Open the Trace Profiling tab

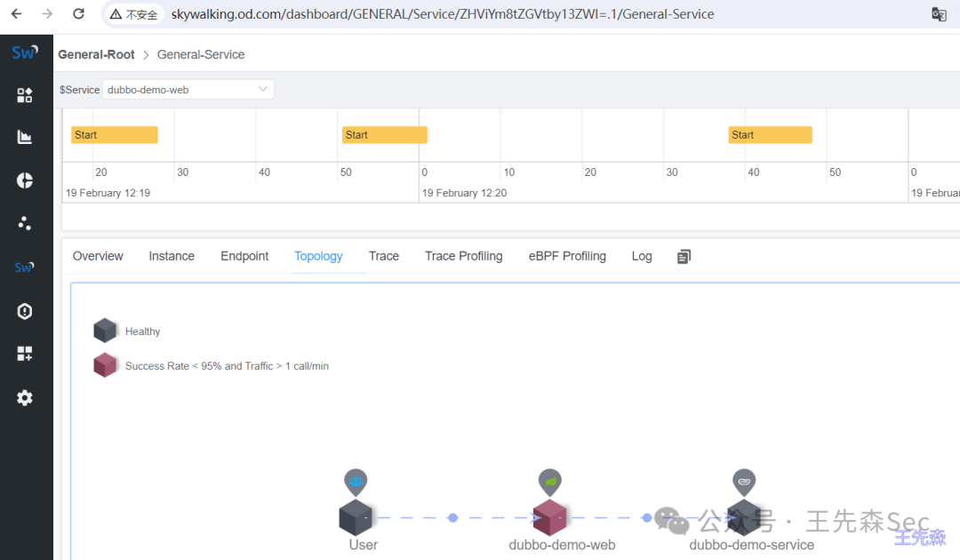pos(463,256)
